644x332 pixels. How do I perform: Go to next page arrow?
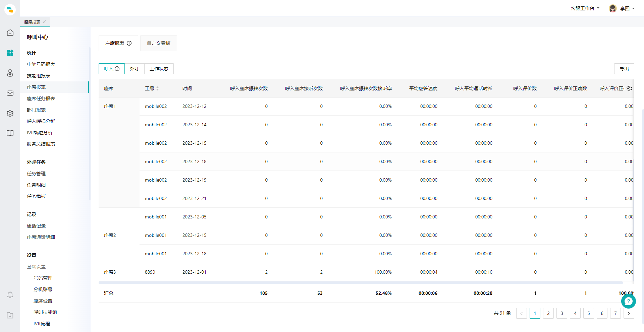[629, 313]
